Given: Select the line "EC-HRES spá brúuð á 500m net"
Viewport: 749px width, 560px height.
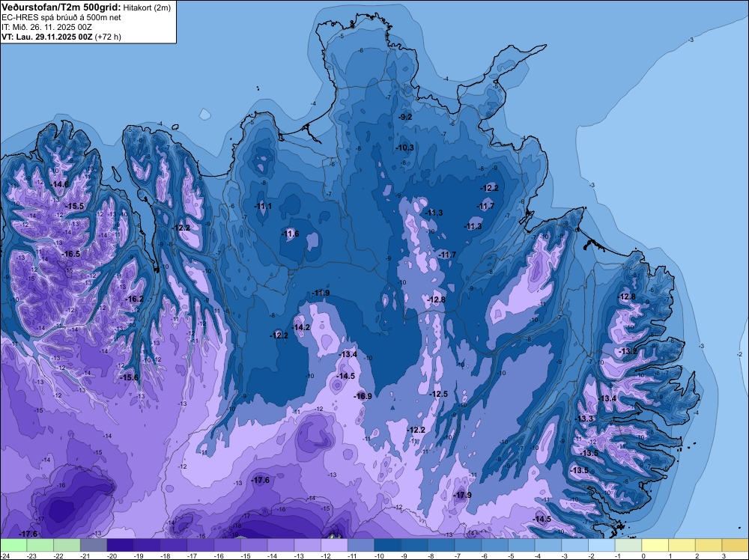Looking at the screenshot, I should click(61, 18).
